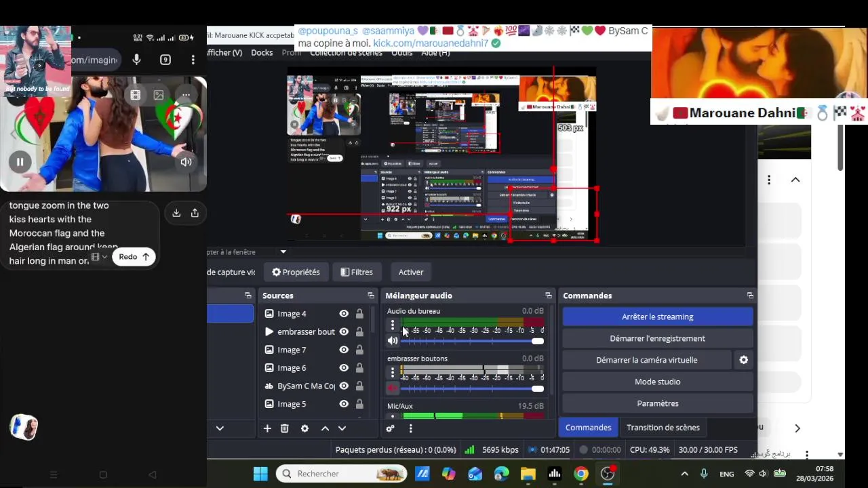Open embrasser boutons audio options dots
868x488 pixels.
click(x=392, y=373)
